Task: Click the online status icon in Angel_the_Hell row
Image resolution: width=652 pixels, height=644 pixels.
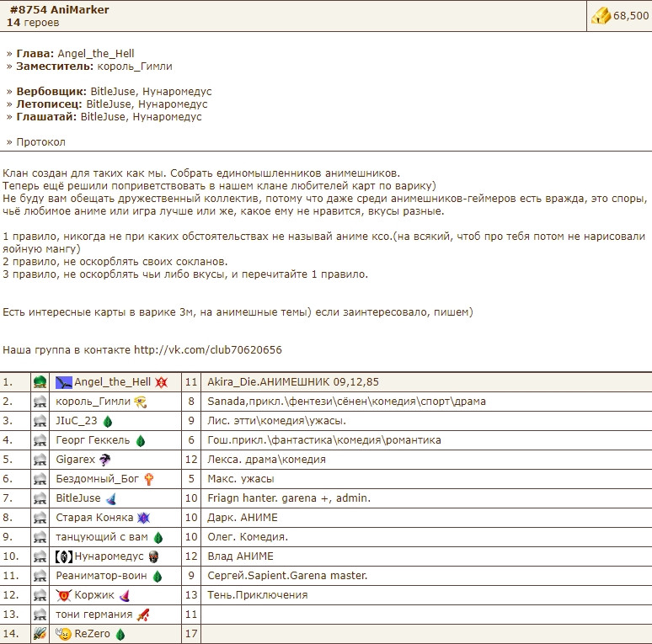Action: tap(40, 382)
